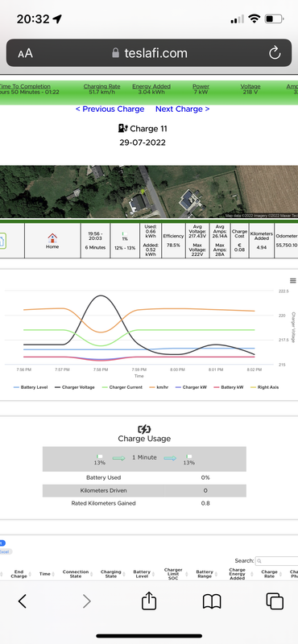The height and width of the screenshot is (644, 298).
Task: Toggle Battery Level series in chart legend
Action: pyautogui.click(x=31, y=387)
